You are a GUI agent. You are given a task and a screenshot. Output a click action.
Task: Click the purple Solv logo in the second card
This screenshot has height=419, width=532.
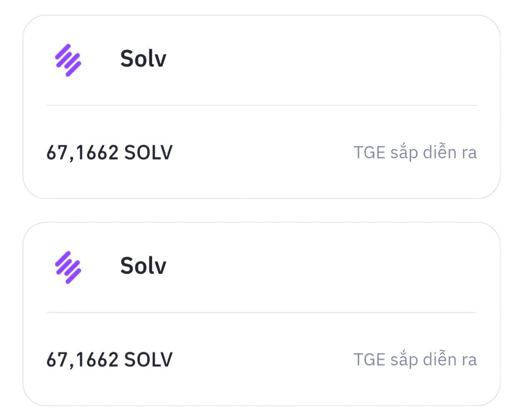(68, 268)
